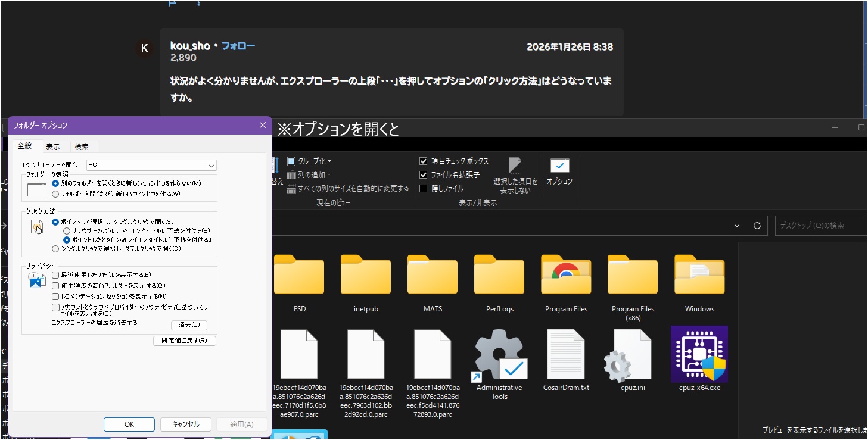The image size is (868, 440).
Task: Click the 適用(A) button
Action: [242, 425]
